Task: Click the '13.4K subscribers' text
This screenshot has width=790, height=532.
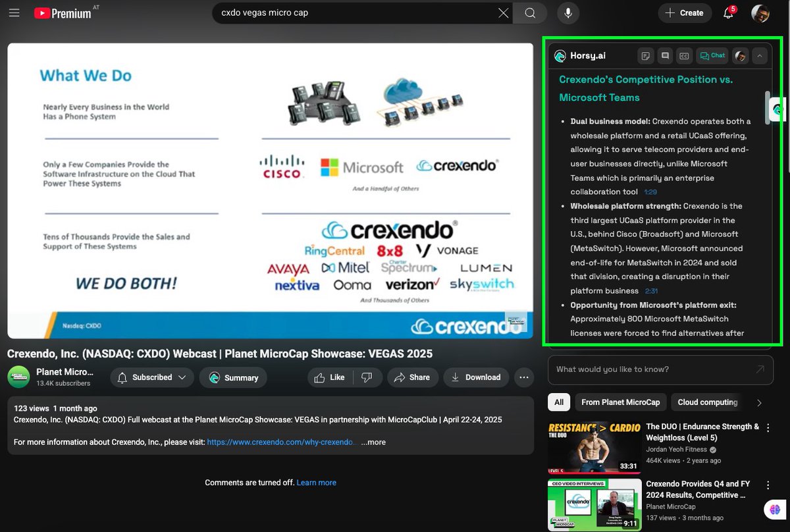Action: tap(63, 383)
